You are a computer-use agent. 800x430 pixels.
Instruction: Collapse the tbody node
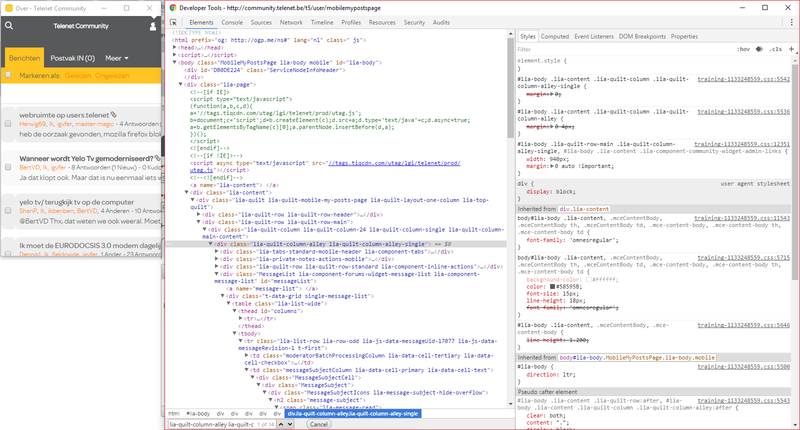click(235, 334)
